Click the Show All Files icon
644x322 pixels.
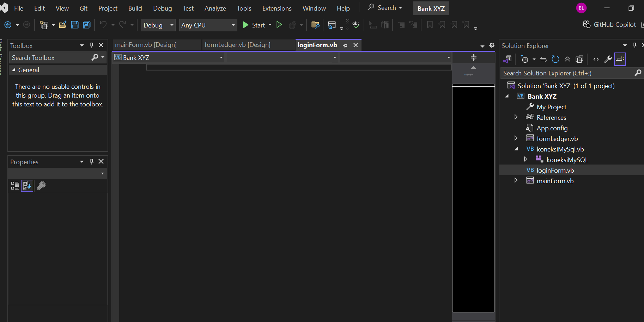point(579,59)
